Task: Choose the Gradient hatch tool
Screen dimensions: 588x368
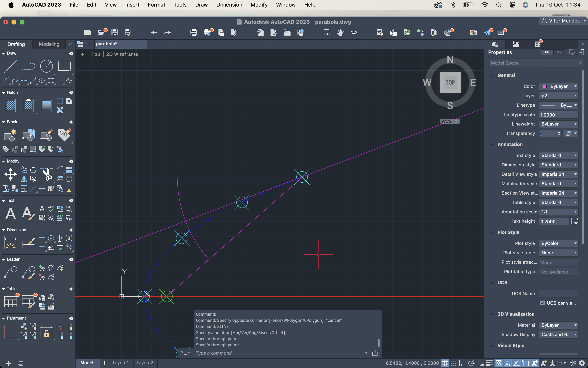Action: tap(46, 105)
